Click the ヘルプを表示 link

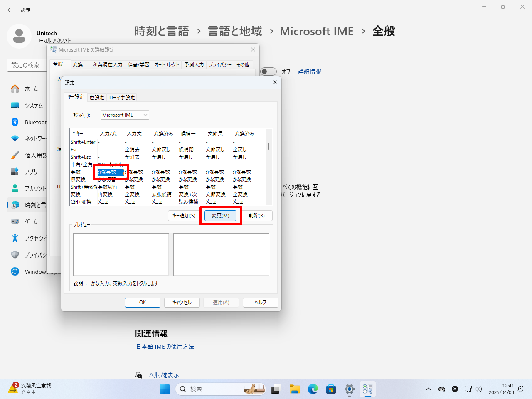[x=164, y=375]
